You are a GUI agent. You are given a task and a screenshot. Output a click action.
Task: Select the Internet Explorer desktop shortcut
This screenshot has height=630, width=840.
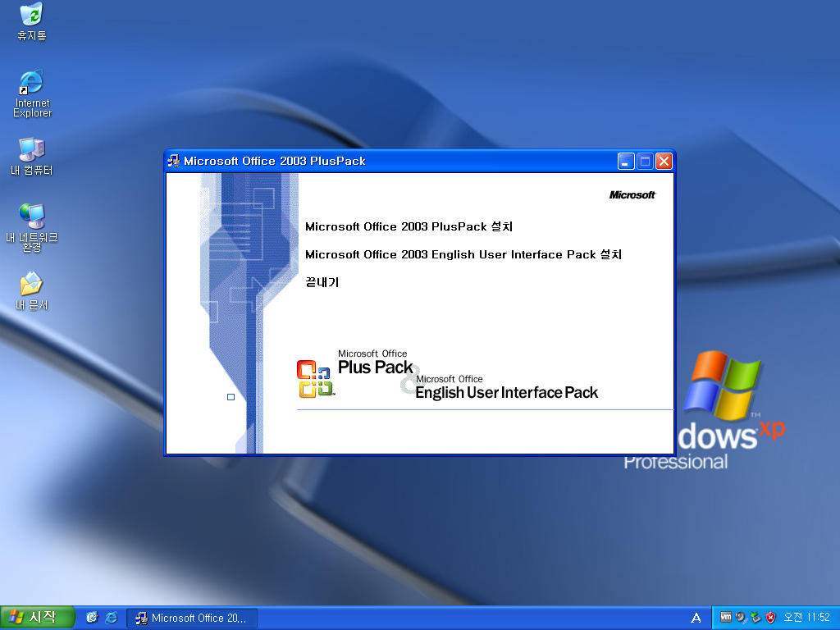(32, 94)
